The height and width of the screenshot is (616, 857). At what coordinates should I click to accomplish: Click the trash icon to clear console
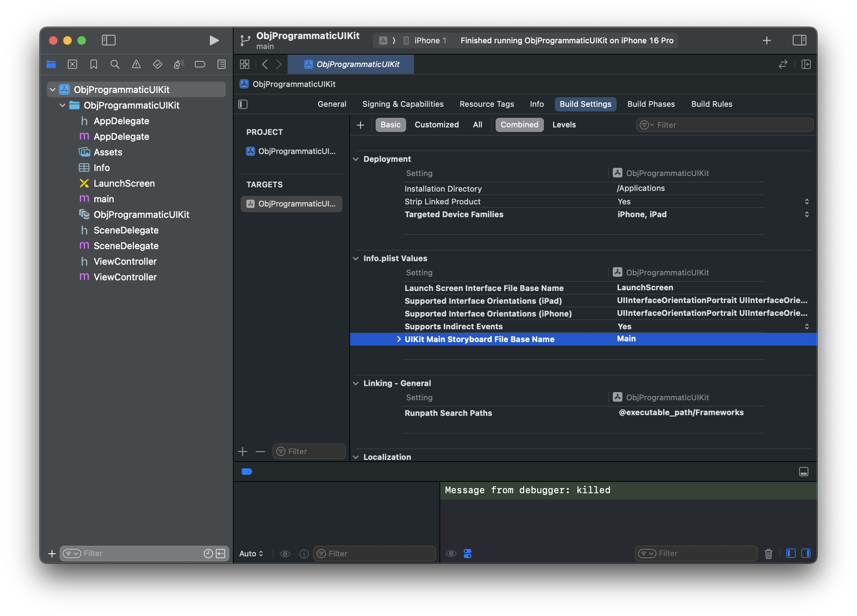(x=768, y=553)
